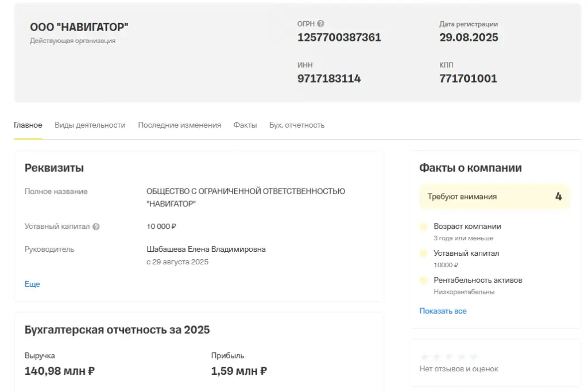Click the profit figure 1,59 млн ₽
This screenshot has height=392, width=588.
[239, 371]
